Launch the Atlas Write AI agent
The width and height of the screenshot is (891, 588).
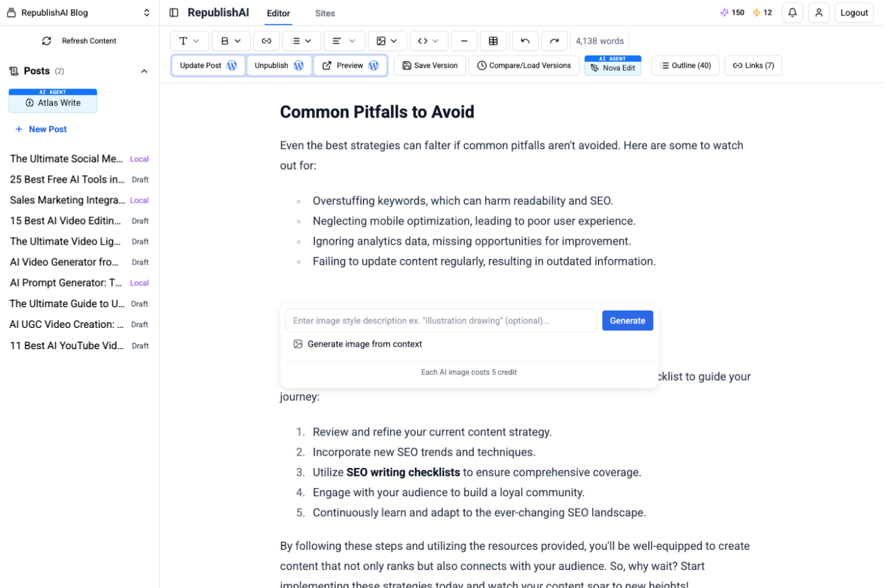(x=53, y=101)
